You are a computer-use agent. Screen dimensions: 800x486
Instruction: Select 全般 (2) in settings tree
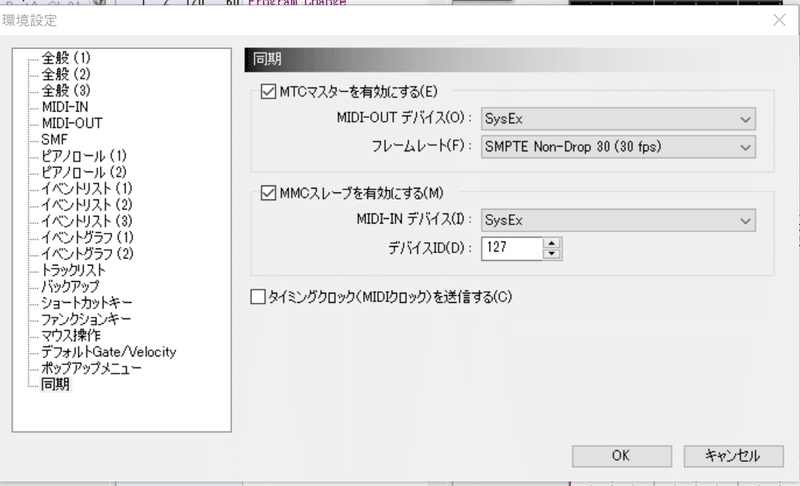point(66,74)
